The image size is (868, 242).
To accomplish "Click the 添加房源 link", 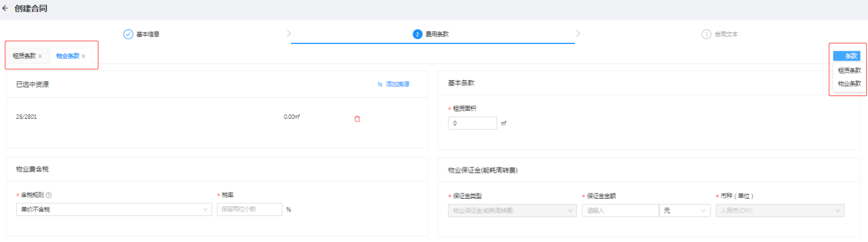I will click(393, 84).
